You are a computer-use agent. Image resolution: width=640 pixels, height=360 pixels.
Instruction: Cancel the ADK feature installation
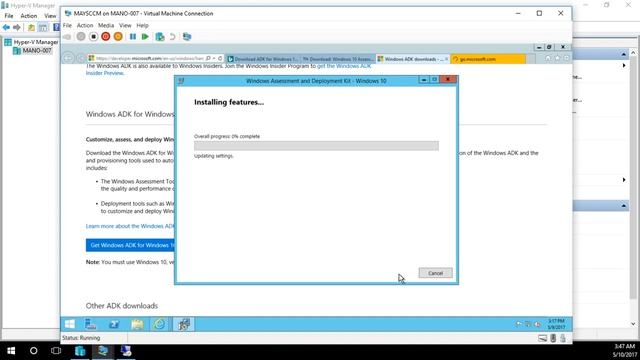(x=436, y=273)
